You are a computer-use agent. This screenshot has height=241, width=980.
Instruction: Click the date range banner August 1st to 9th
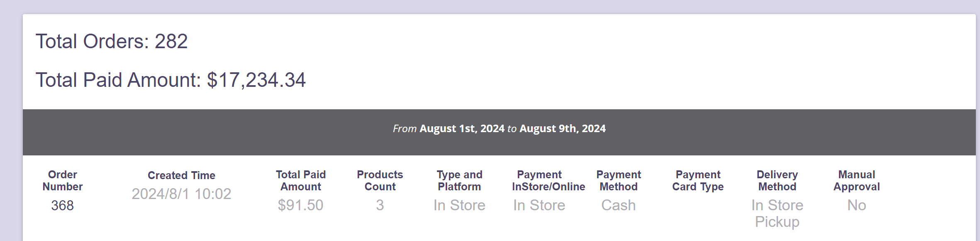499,129
